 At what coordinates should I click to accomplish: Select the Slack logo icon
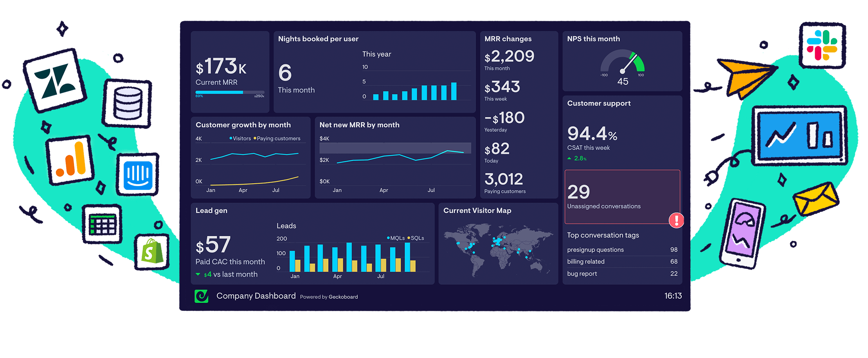click(822, 46)
